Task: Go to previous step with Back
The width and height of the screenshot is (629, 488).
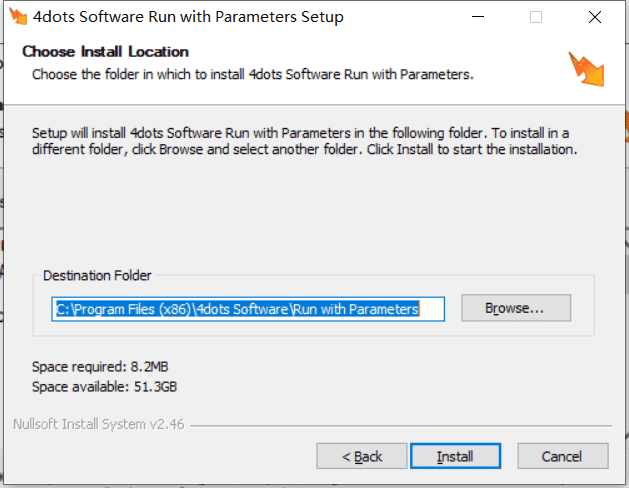Action: pyautogui.click(x=362, y=456)
